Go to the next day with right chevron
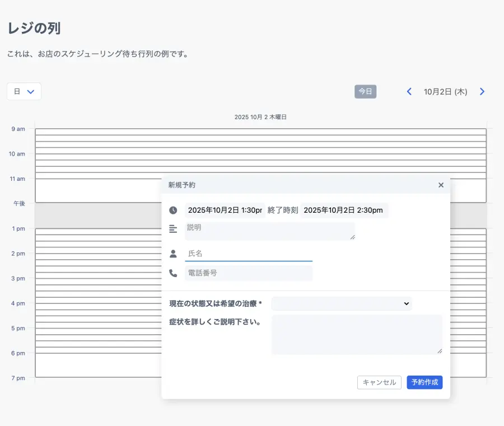504x426 pixels. point(482,92)
